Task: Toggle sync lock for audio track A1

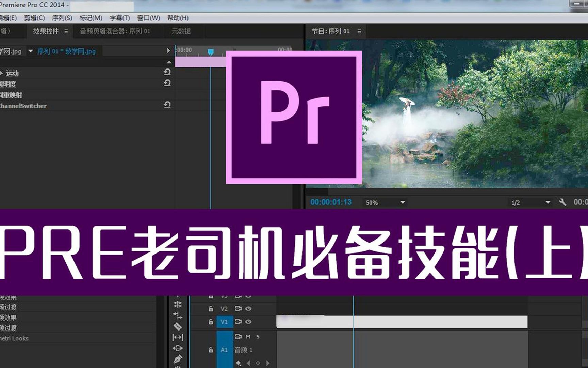Action: pyautogui.click(x=238, y=337)
